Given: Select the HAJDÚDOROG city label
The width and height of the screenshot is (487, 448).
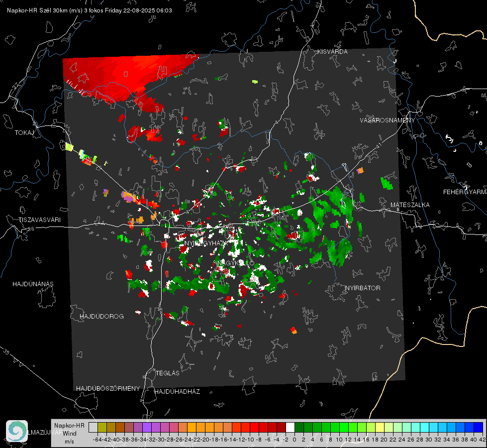Looking at the screenshot, I should point(101,317).
